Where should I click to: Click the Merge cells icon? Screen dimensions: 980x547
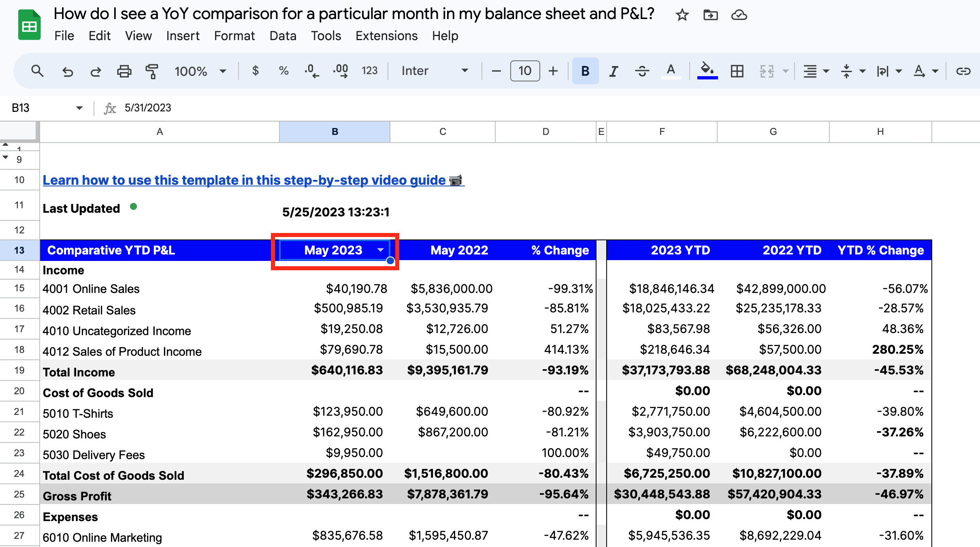[767, 71]
